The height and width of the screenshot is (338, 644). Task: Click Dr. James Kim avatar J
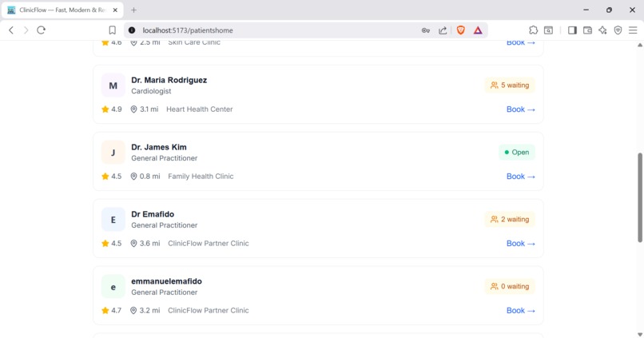tap(113, 153)
